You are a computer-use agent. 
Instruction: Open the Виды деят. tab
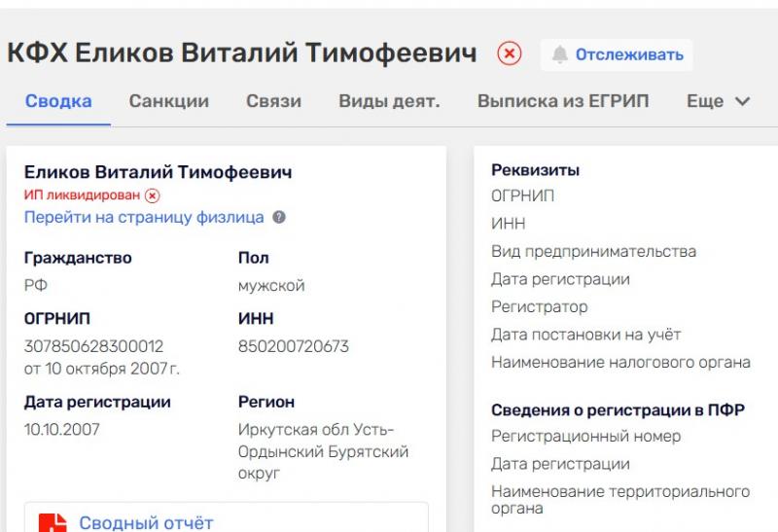coord(390,101)
